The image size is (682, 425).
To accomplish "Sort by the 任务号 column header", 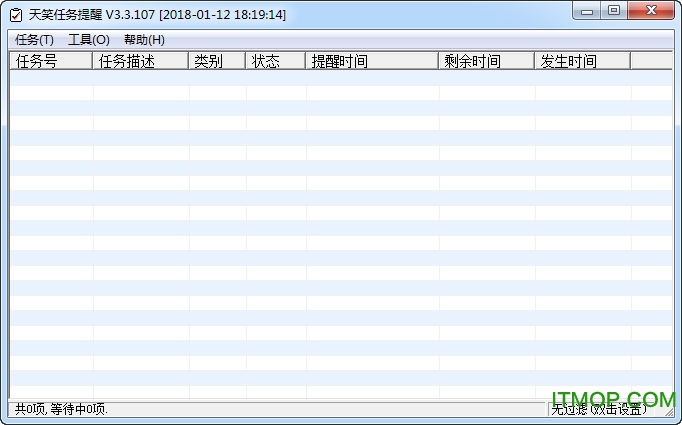I will (51, 61).
